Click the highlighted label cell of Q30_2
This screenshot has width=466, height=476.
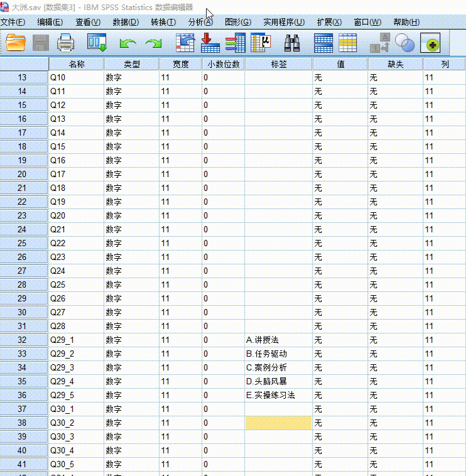coord(279,423)
